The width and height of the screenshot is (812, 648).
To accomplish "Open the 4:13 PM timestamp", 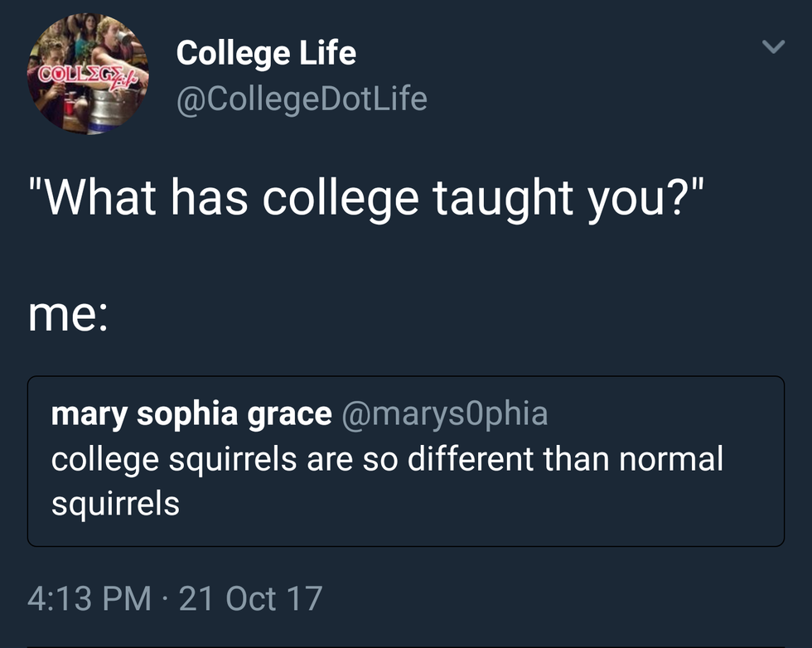I will 89,597.
